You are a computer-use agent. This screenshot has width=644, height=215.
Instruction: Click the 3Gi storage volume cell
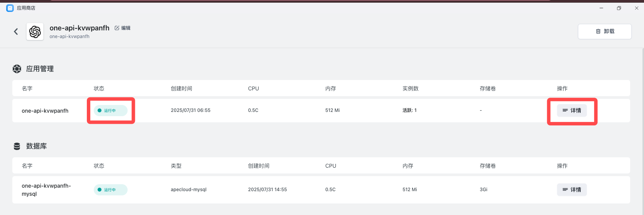coord(483,190)
